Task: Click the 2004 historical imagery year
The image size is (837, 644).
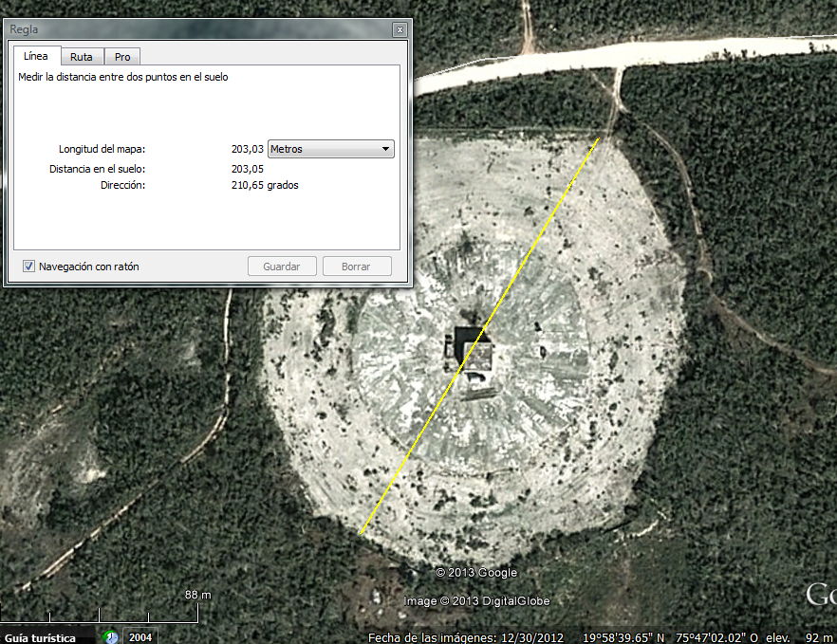Action: click(139, 637)
